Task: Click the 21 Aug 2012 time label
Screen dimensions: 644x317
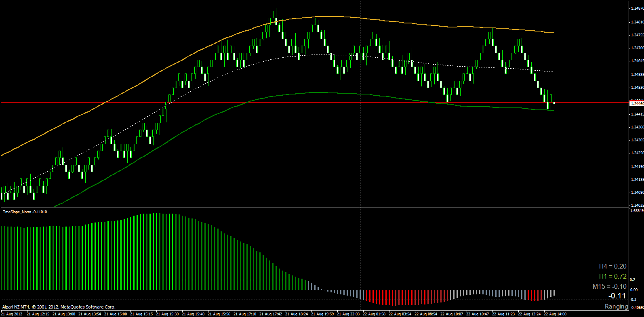Action: tap(12, 314)
